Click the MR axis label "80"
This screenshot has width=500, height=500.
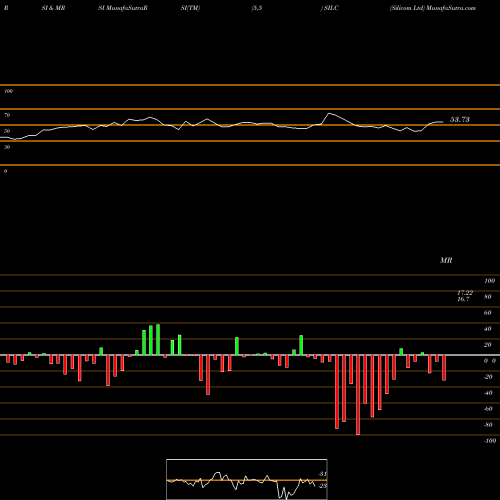tap(488, 297)
